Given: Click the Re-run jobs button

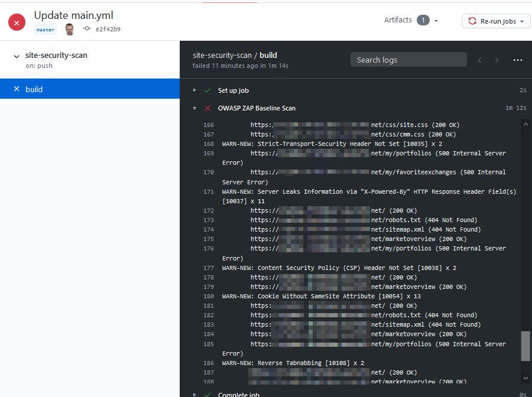Looking at the screenshot, I should (495, 21).
